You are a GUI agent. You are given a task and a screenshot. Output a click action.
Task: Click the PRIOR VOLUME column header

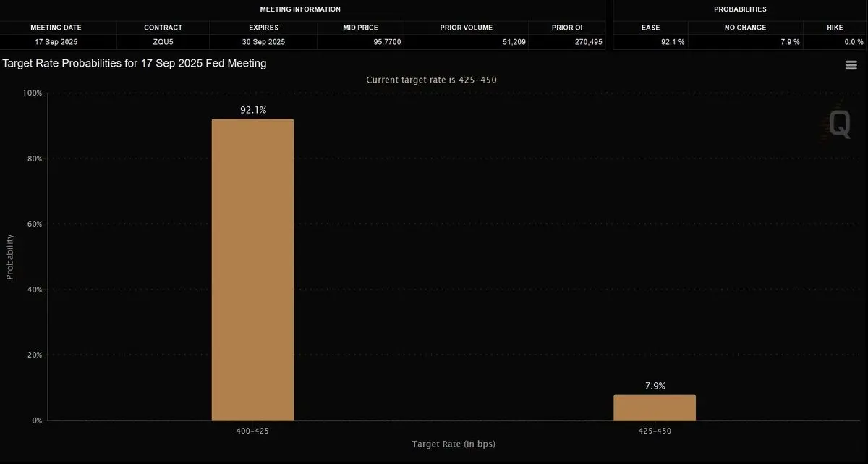(x=466, y=28)
